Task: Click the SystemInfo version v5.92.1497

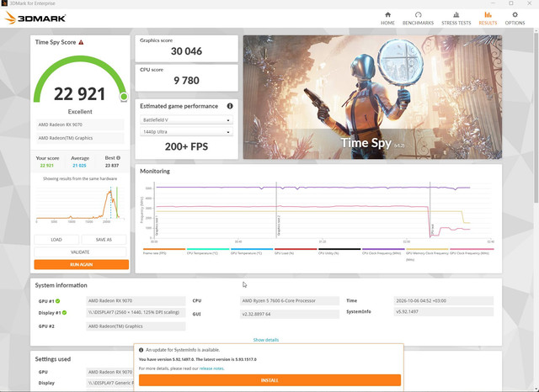Action: 444,312
